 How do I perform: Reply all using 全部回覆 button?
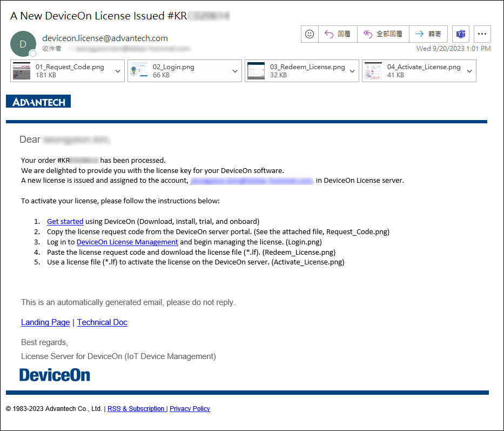tap(383, 34)
